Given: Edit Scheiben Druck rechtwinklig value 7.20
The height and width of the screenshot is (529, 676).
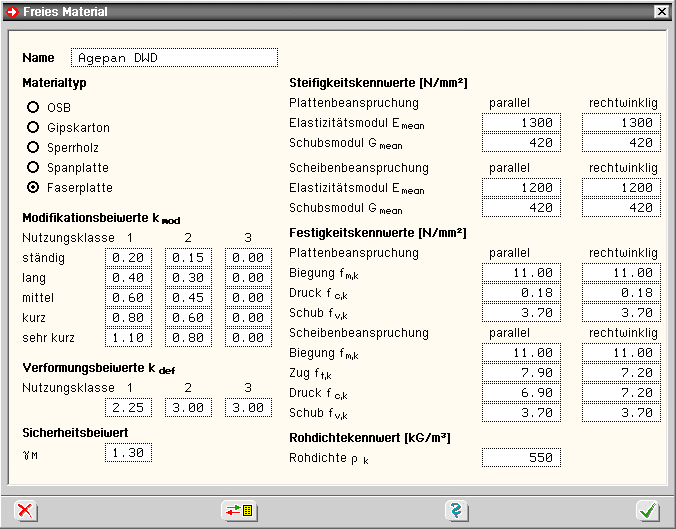Looking at the screenshot, I should tap(621, 393).
